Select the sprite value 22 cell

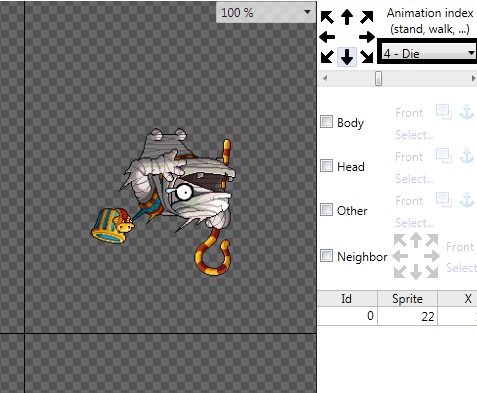click(x=407, y=316)
